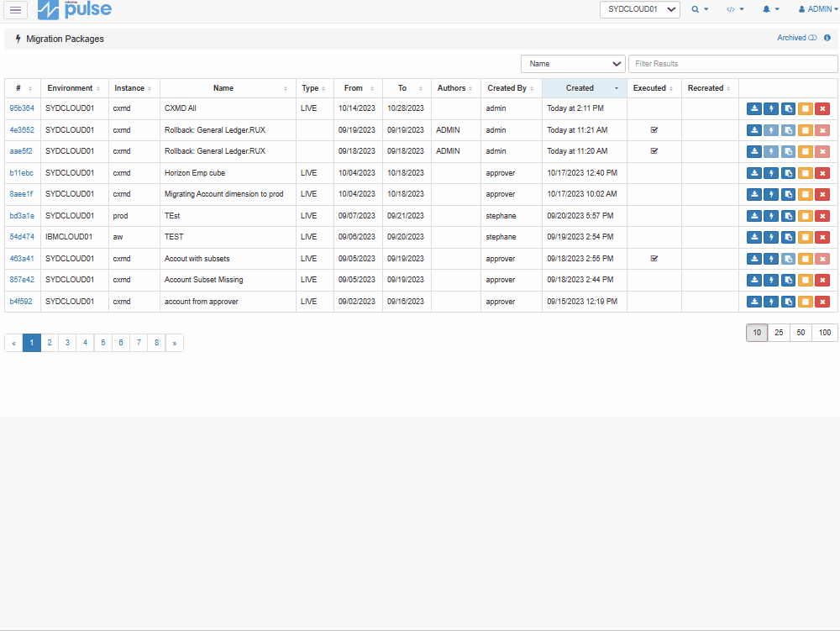The height and width of the screenshot is (631, 840).
Task: Download the Migrating Account dimension package
Action: (x=753, y=194)
